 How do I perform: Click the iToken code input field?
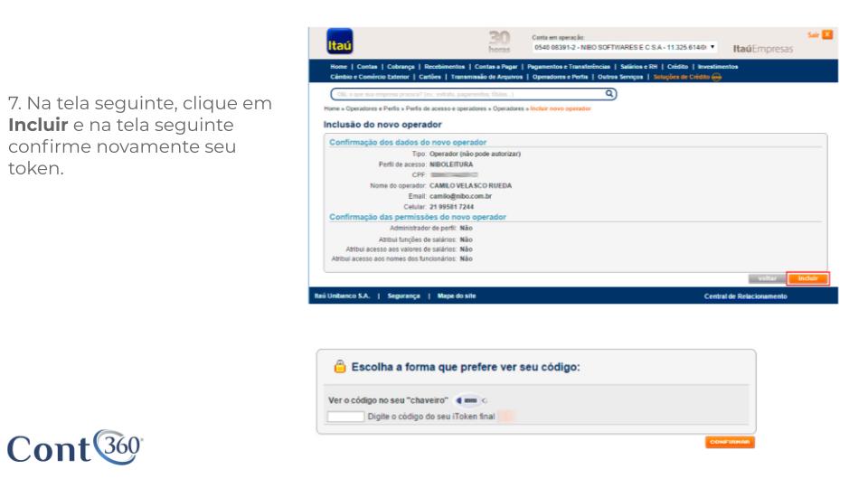tap(345, 416)
